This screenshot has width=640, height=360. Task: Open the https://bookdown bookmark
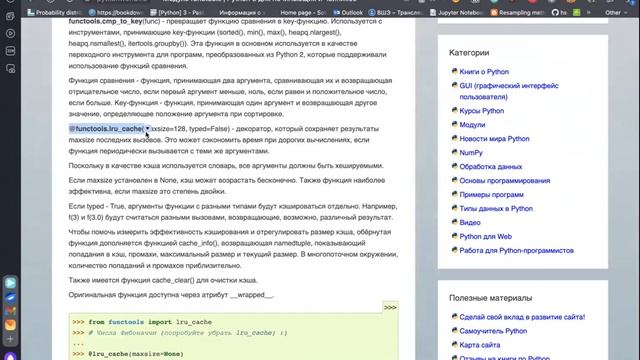pyautogui.click(x=116, y=13)
